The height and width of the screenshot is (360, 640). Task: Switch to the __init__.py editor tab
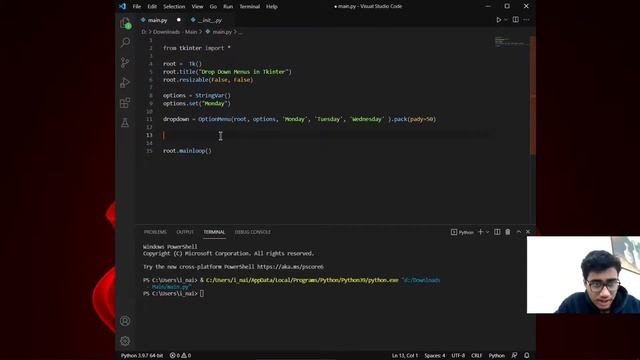[210, 20]
